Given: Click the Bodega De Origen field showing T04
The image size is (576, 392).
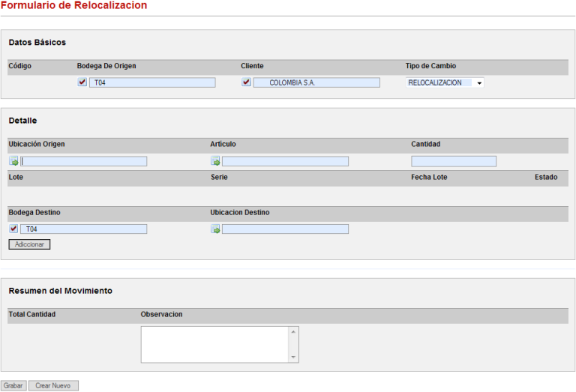Looking at the screenshot, I should tap(152, 82).
